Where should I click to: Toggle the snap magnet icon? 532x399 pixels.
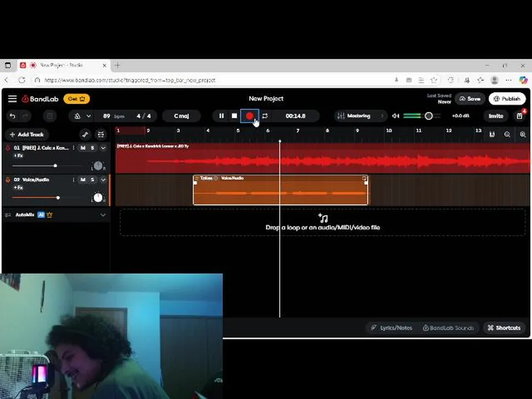click(x=492, y=135)
